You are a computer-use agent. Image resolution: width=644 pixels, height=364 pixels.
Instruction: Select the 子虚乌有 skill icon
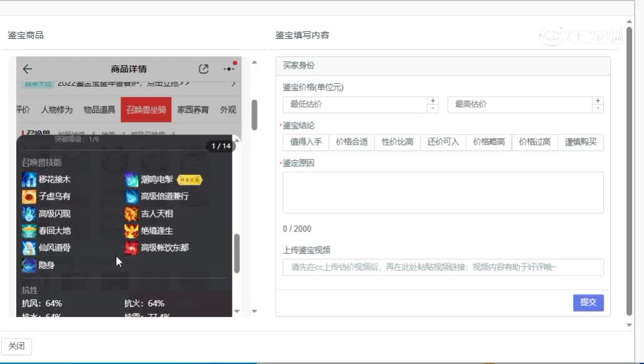(29, 196)
